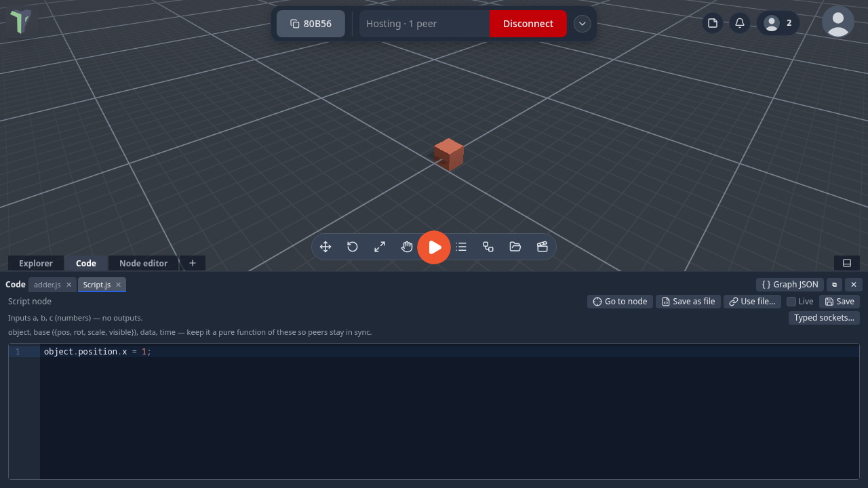Collapse the bottom panel with dock icon
868x488 pixels.
tap(847, 263)
